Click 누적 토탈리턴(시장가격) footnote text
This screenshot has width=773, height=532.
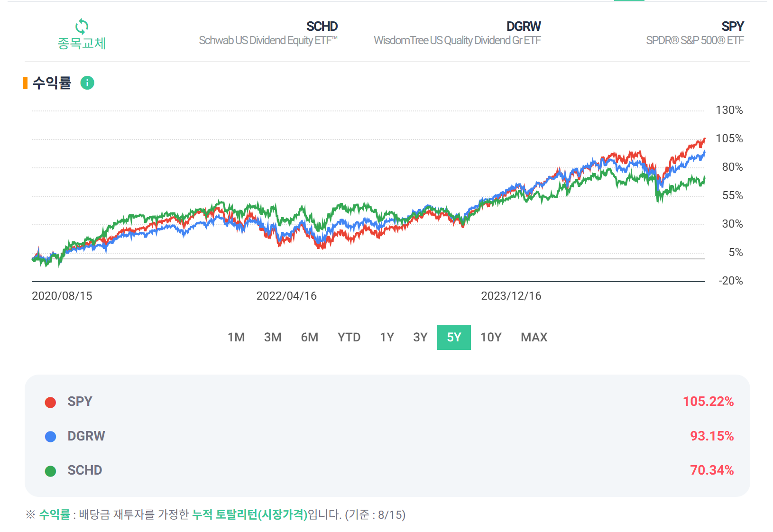(x=250, y=514)
